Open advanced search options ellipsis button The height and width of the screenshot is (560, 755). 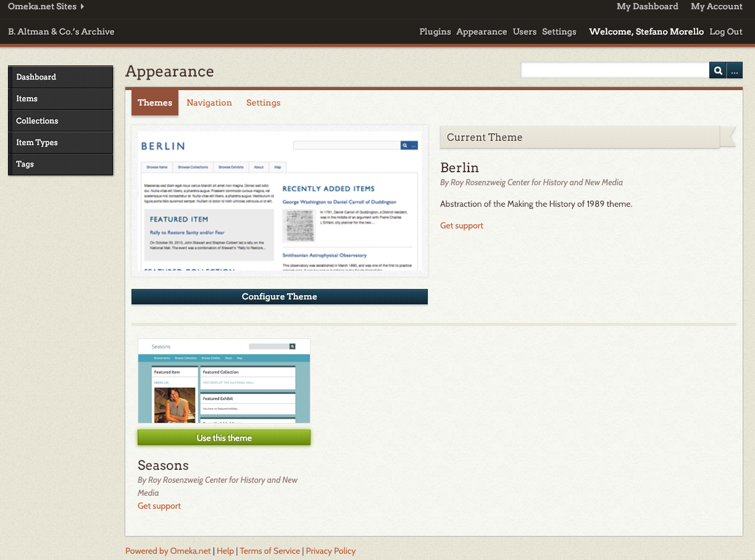[735, 70]
